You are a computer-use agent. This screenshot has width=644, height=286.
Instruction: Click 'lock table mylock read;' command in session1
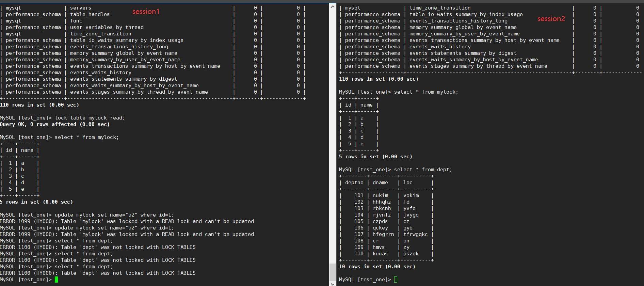point(90,118)
